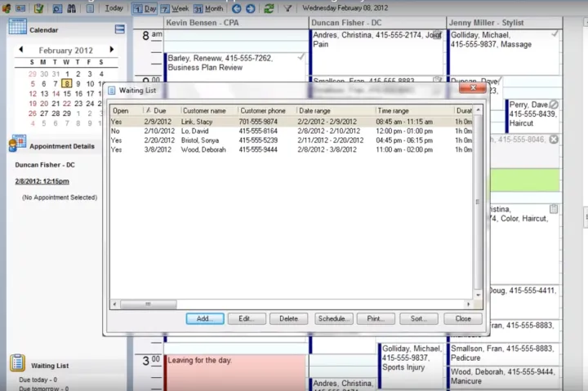
Task: Go forward with the blue right arrow
Action: pyautogui.click(x=250, y=8)
